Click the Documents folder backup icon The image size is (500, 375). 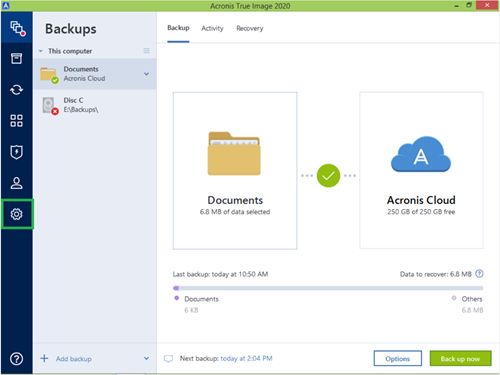coord(49,74)
